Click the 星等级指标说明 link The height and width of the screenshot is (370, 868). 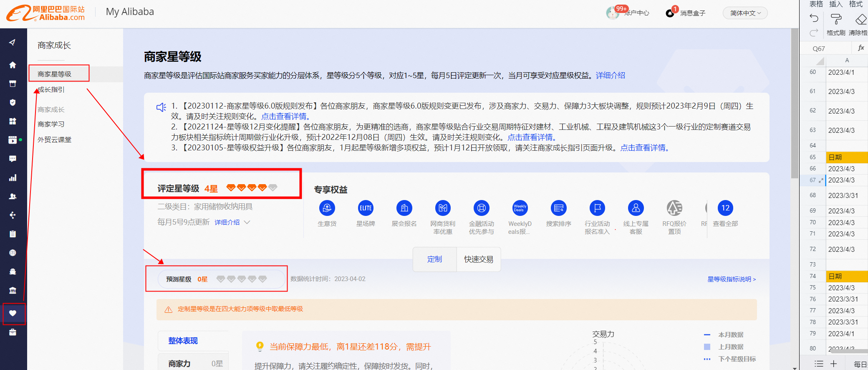coord(731,279)
